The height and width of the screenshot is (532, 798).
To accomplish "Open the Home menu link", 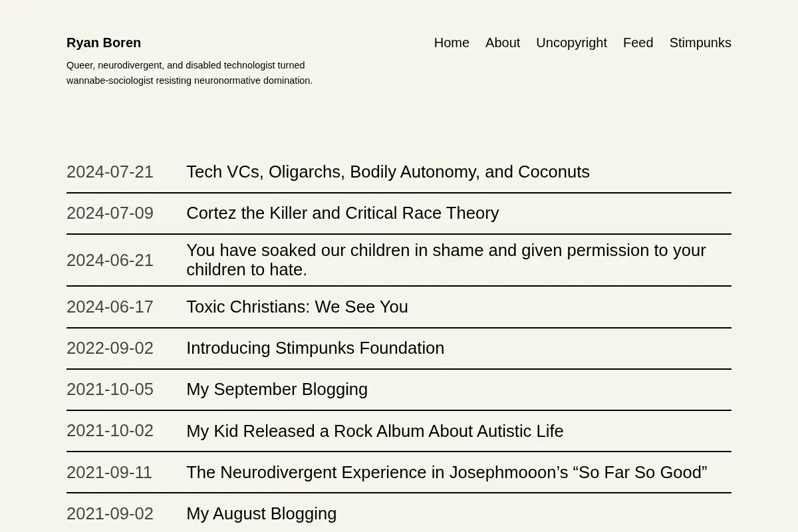I will click(x=452, y=43).
